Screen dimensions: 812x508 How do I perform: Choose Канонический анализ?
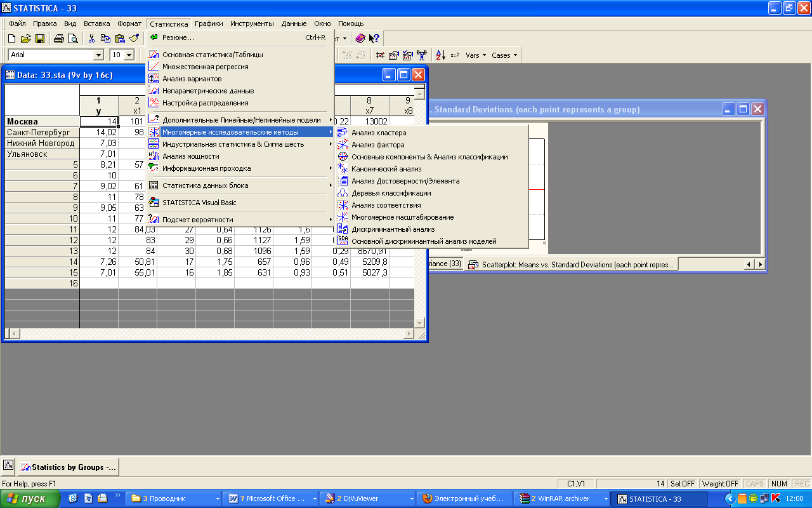[x=432, y=169]
